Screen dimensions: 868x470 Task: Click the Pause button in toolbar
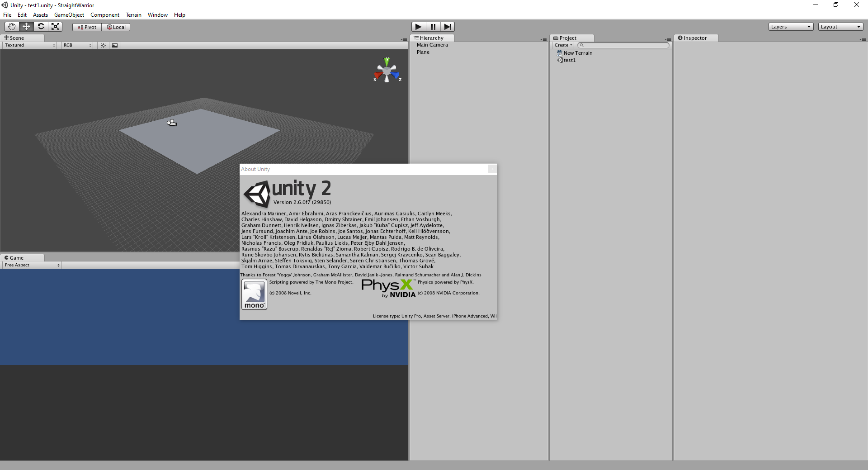point(433,27)
